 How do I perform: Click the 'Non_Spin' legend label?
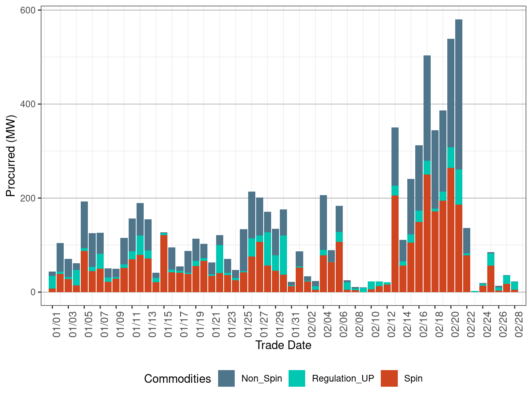pos(262,378)
